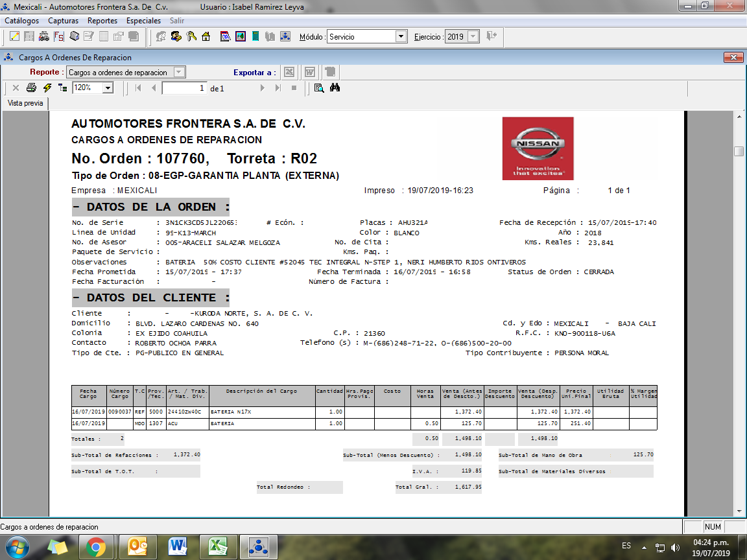Click the vehicle toolbar icon
Viewport: 747px width, 560px height.
click(x=44, y=37)
